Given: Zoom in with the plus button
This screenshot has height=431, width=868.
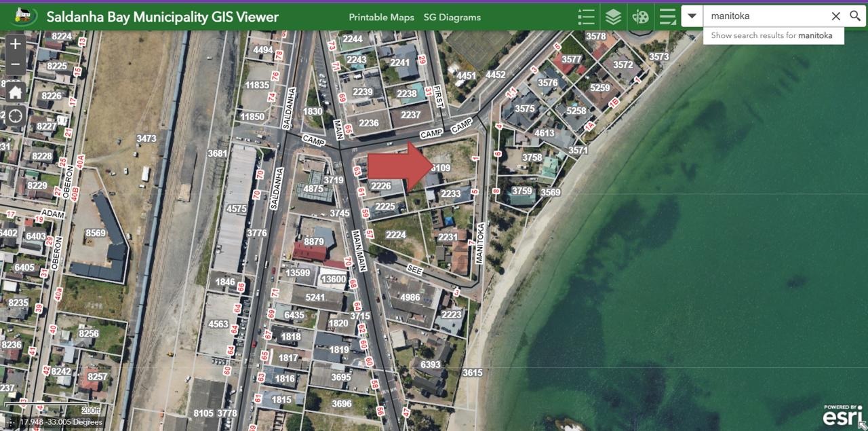Looking at the screenshot, I should coord(15,45).
